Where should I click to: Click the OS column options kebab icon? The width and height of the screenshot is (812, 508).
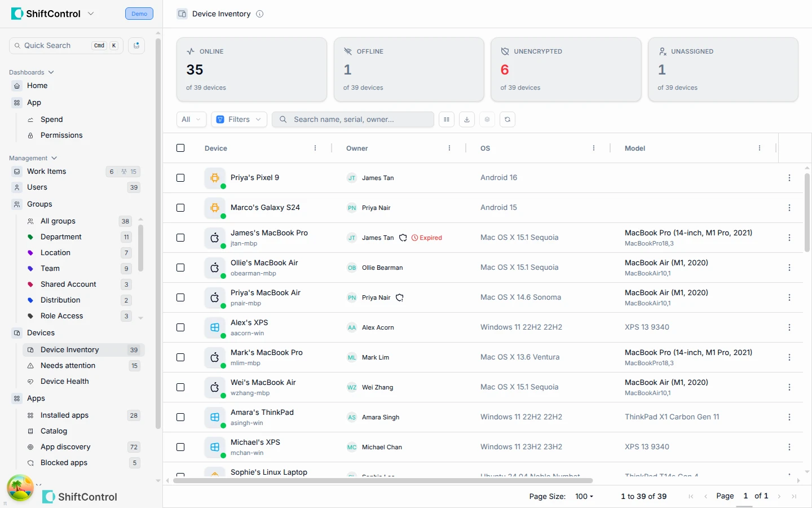594,148
